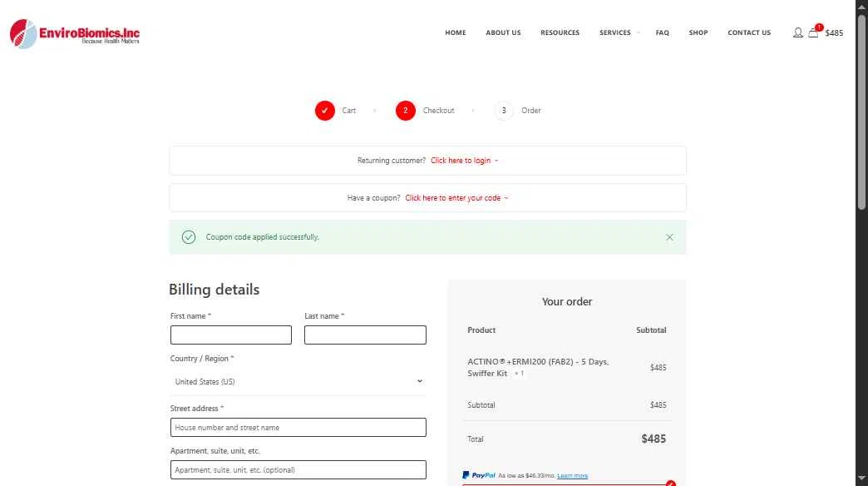The height and width of the screenshot is (486, 868).
Task: Open the FAQ menu item
Action: (x=662, y=32)
